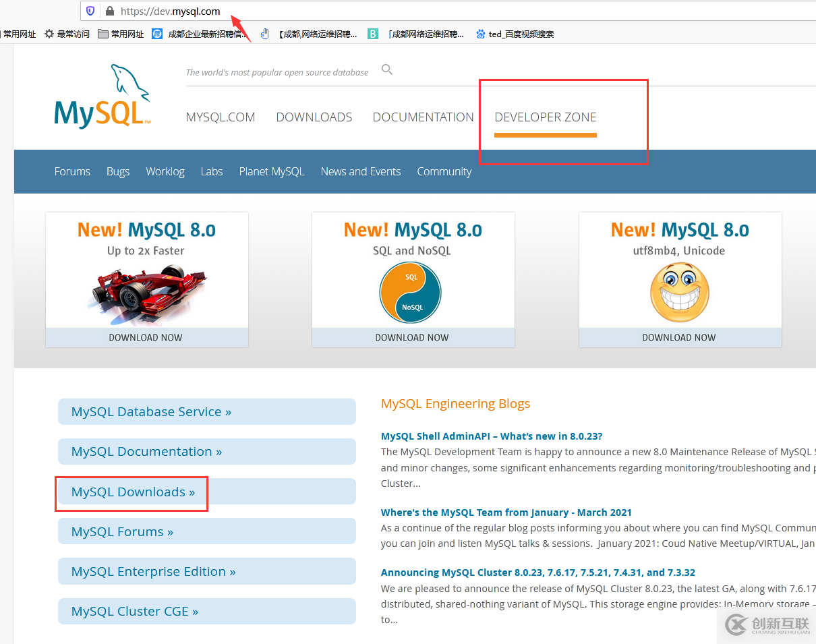Open Labs in blue menu
The image size is (816, 644).
pos(212,171)
